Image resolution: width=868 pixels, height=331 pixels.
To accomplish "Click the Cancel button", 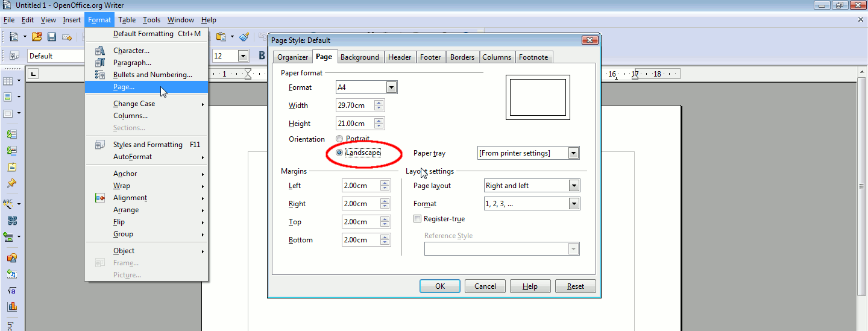I will coord(485,286).
